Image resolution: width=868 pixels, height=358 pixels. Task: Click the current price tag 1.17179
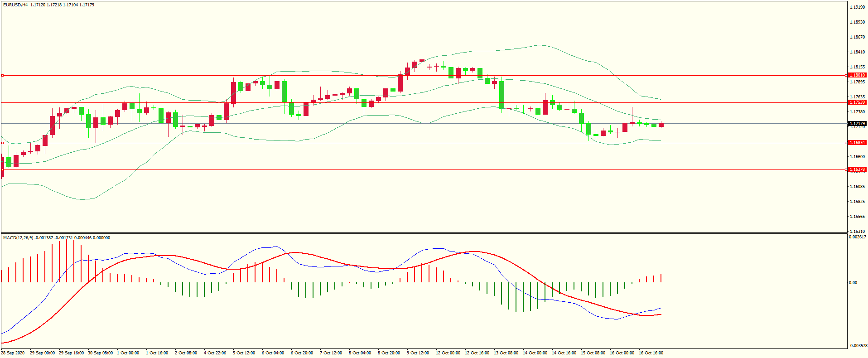point(857,124)
